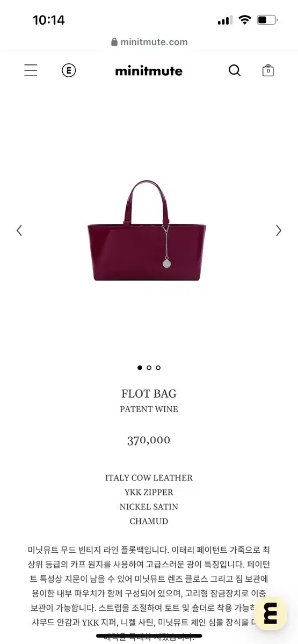Viewport: 298px width, 644px height.
Task: Open the shopping bag cart icon
Action: (268, 70)
